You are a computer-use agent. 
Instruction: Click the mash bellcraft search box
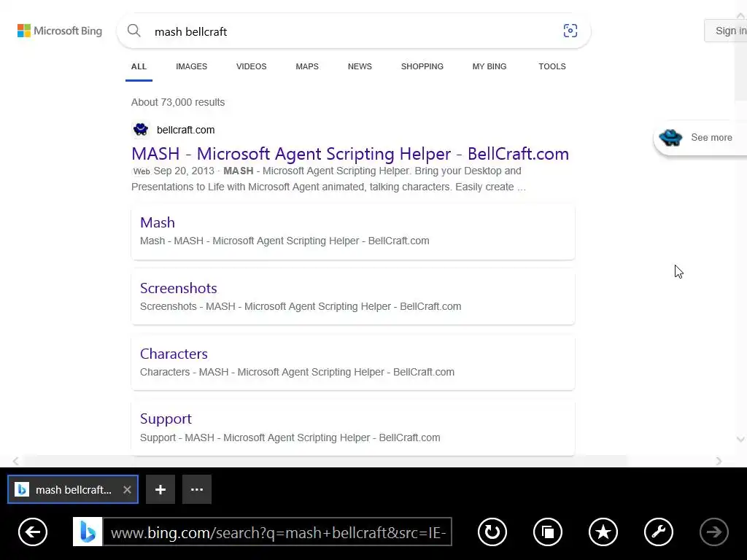tap(354, 31)
